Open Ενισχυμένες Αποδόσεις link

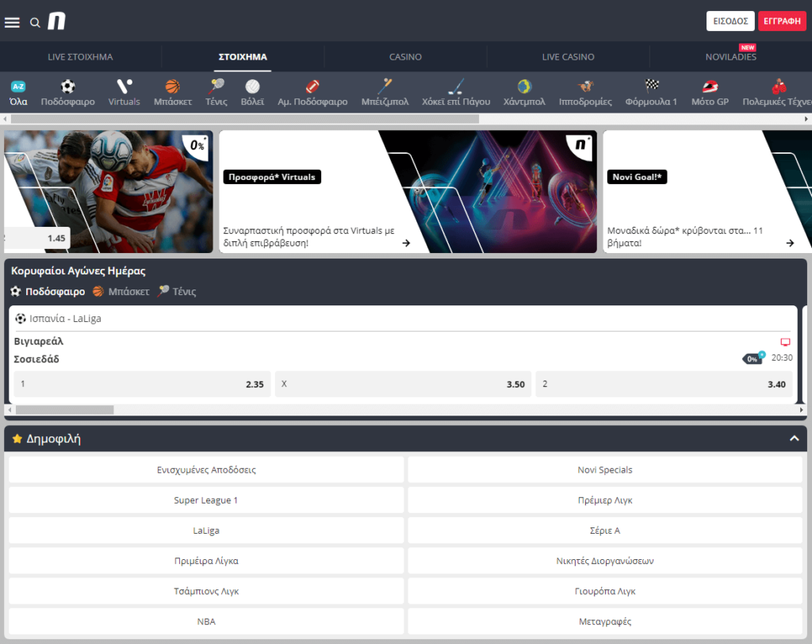[206, 470]
